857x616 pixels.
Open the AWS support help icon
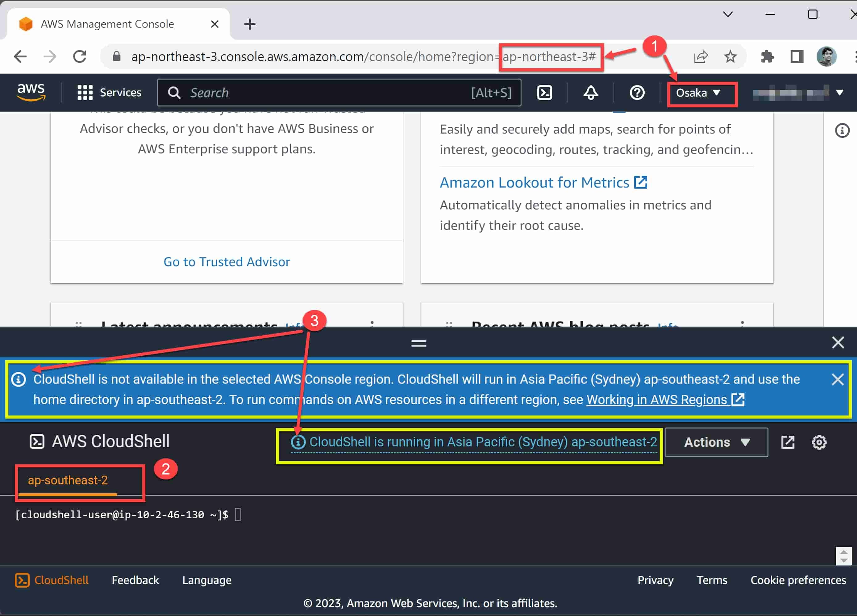637,93
